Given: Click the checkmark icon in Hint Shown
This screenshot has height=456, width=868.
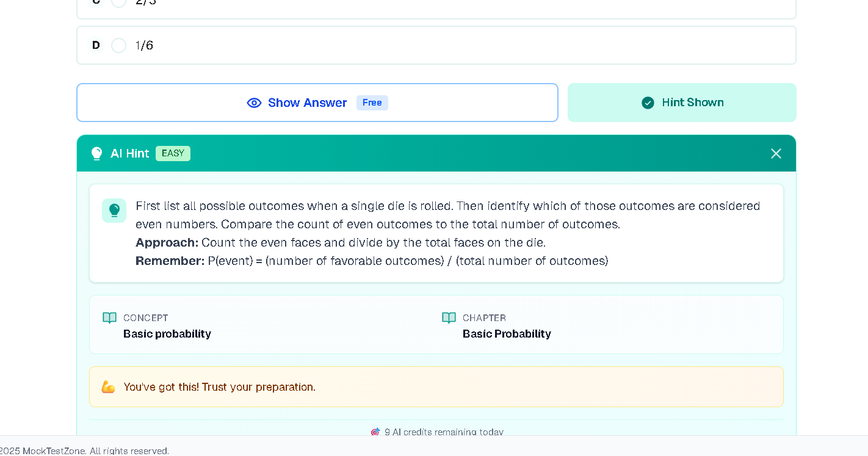Looking at the screenshot, I should [648, 103].
